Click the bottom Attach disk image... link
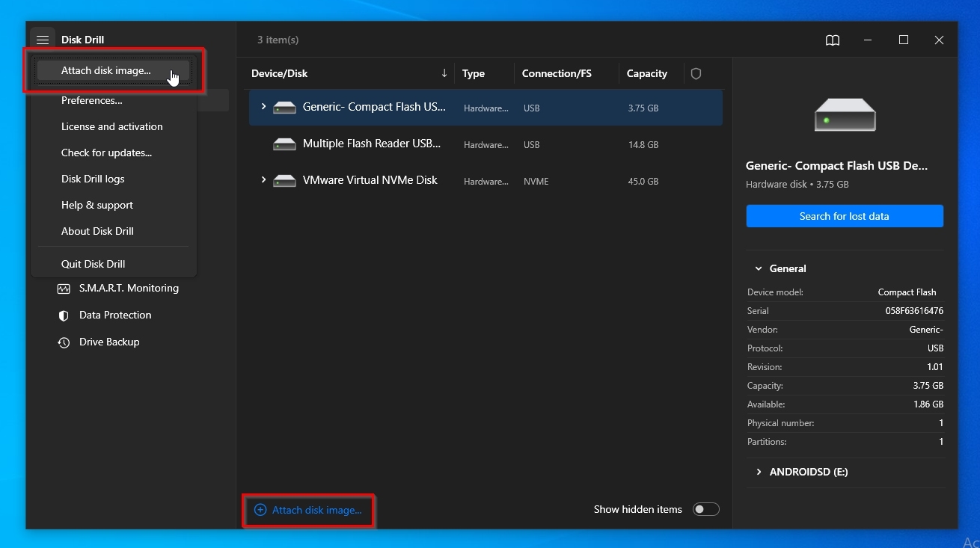This screenshot has width=980, height=548. coord(308,510)
